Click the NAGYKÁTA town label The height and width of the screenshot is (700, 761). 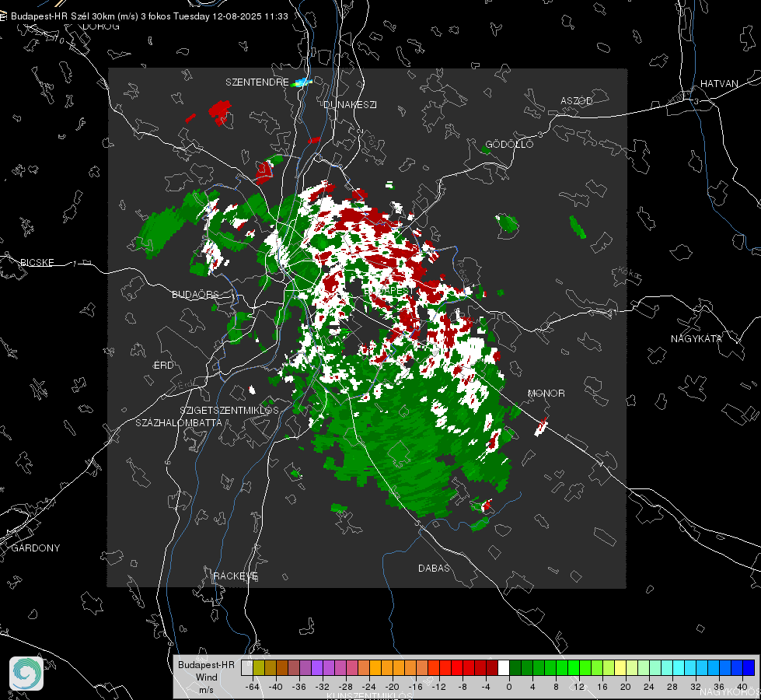696,339
